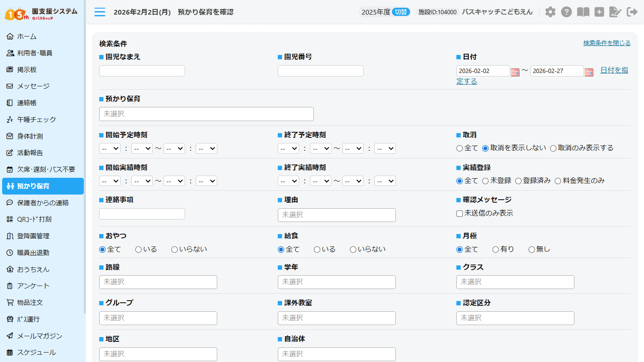Viewport: 644px width, 362px height.
Task: Open the クラス selection dropdown
Action: pyautogui.click(x=515, y=282)
